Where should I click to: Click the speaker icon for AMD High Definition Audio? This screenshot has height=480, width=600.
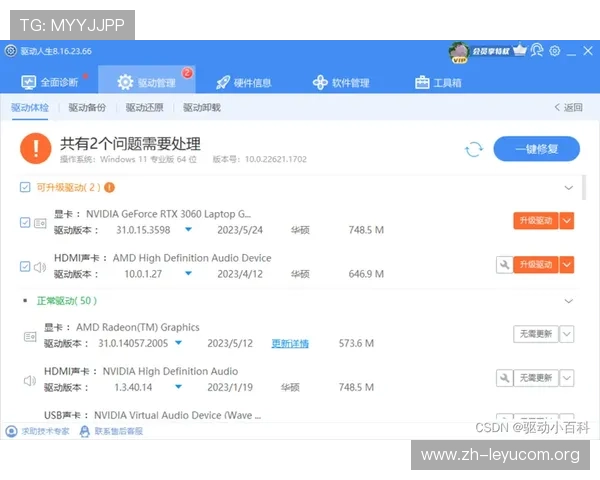(x=40, y=267)
